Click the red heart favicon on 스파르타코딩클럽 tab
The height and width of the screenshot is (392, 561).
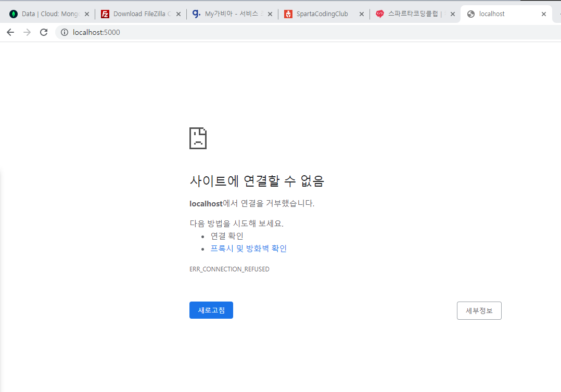click(379, 14)
